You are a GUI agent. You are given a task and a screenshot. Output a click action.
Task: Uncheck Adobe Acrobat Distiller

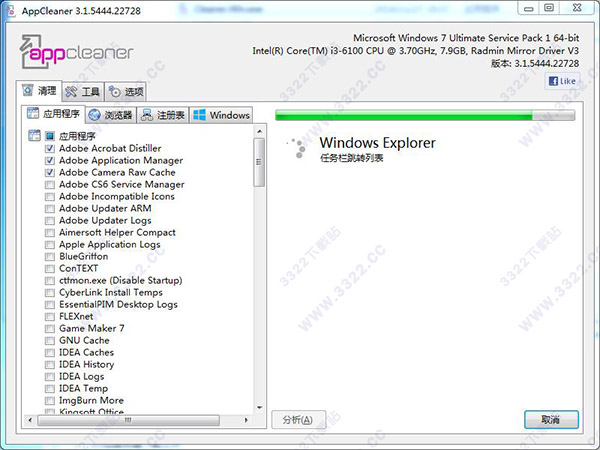pos(50,148)
